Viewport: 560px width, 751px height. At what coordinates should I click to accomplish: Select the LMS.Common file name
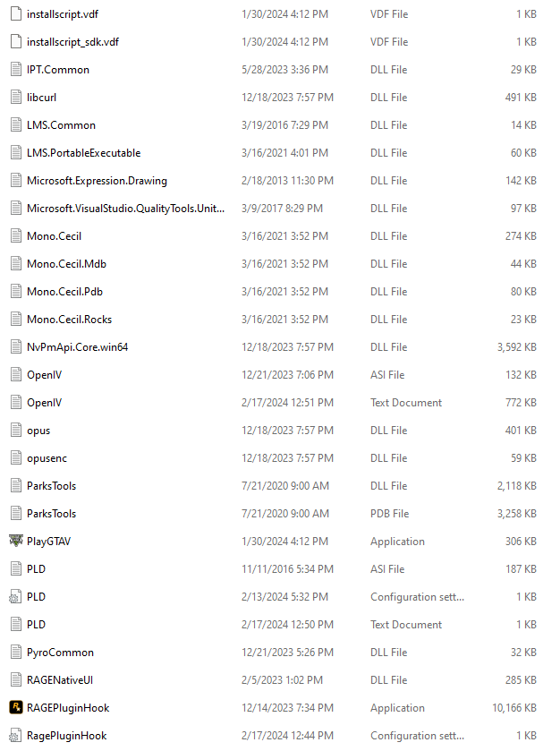[61, 124]
